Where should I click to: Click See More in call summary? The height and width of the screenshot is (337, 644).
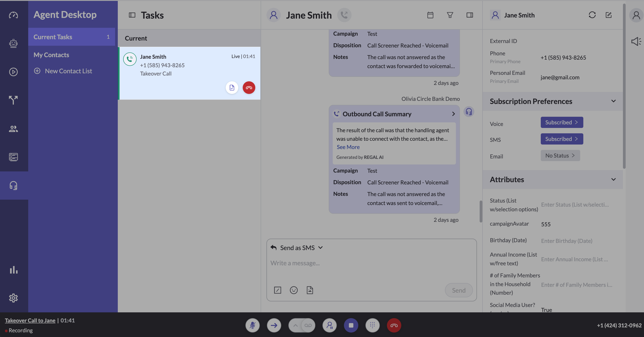(x=348, y=147)
